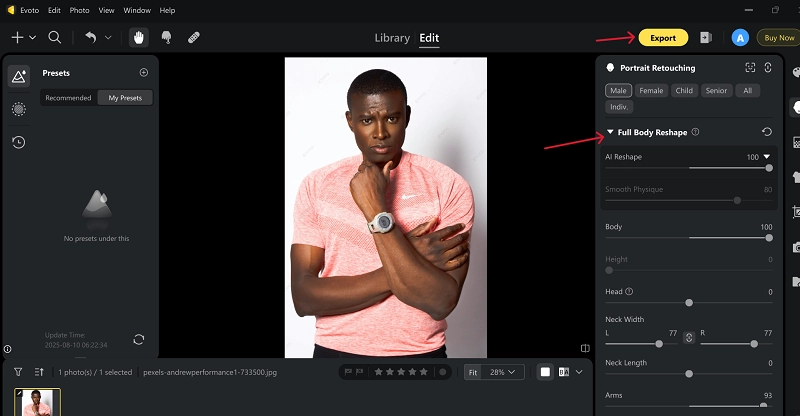Rate the photo five stars
The image size is (800, 416).
(423, 372)
